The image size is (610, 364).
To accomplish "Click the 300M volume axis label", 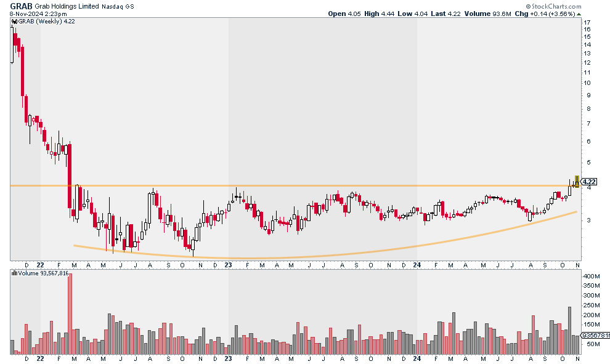I will (592, 296).
